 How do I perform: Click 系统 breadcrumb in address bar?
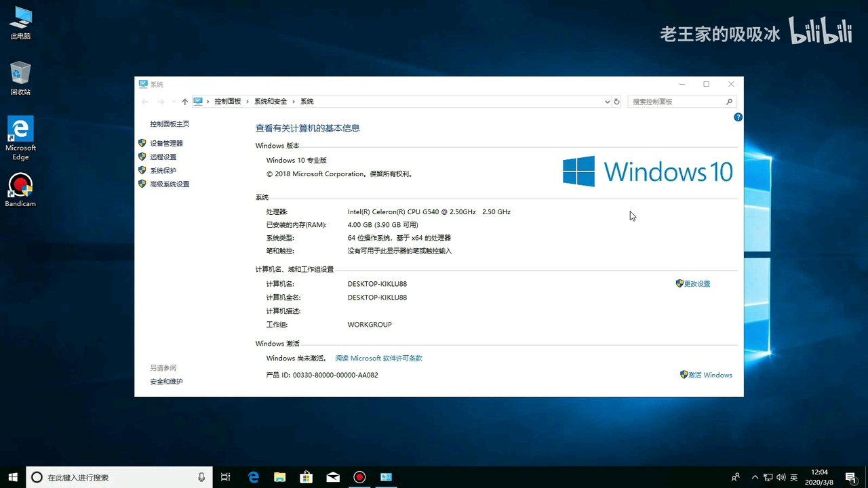tap(307, 102)
